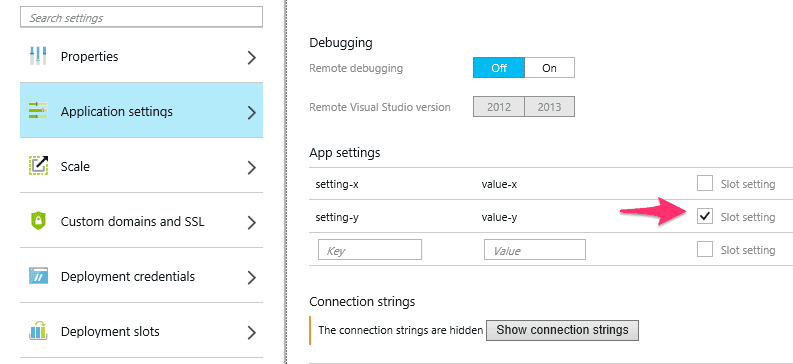Expand the Properties chevron
793x364 pixels.
pyautogui.click(x=251, y=58)
